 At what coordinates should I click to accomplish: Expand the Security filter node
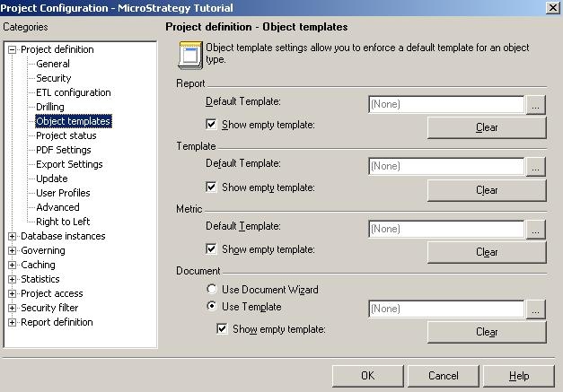[x=12, y=308]
